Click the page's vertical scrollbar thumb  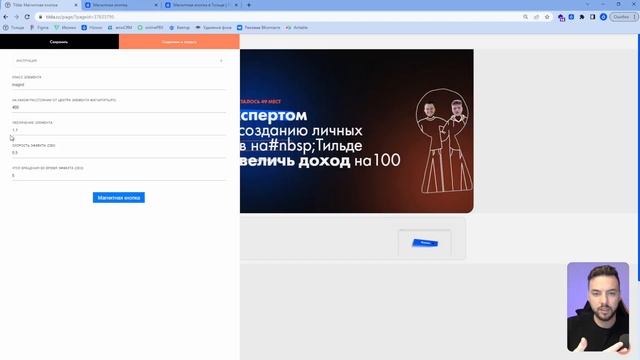pos(638,157)
